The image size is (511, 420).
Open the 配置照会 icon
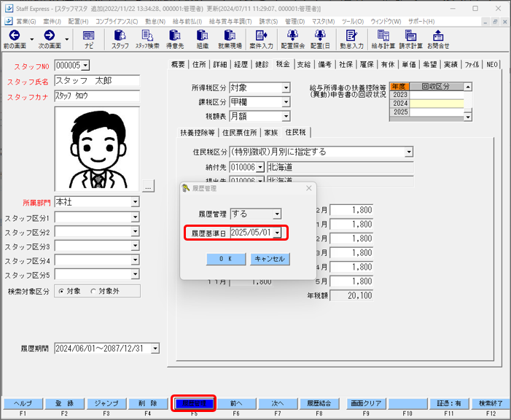[x=292, y=35]
